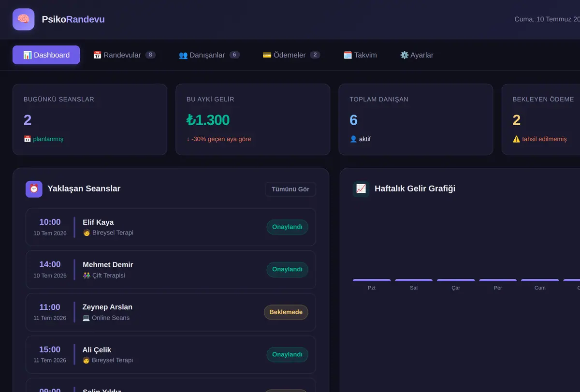Viewport: 580px width, 392px height.
Task: Click the tahsil edilmemiş warning text
Action: point(544,139)
